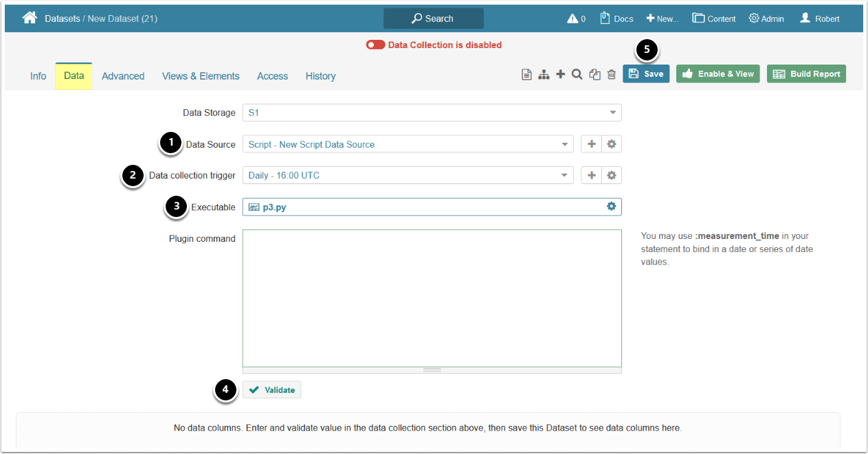Open the document notes icon in toolbar
Screen dimensions: 868x454
coord(526,74)
